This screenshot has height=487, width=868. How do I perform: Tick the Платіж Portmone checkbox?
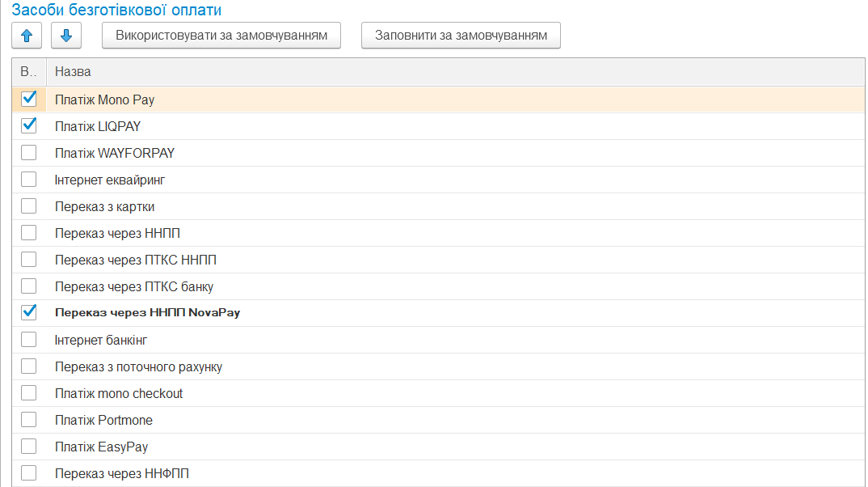(x=29, y=419)
